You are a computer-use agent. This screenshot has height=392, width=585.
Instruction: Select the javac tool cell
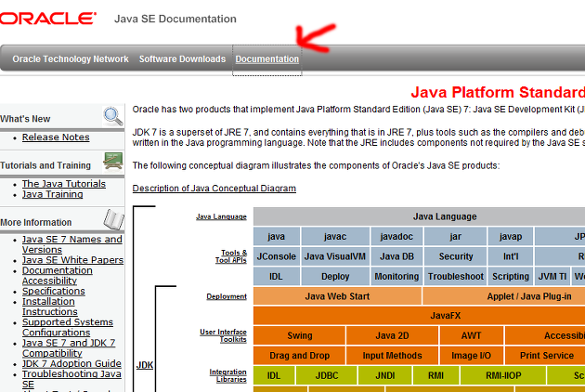(x=335, y=236)
